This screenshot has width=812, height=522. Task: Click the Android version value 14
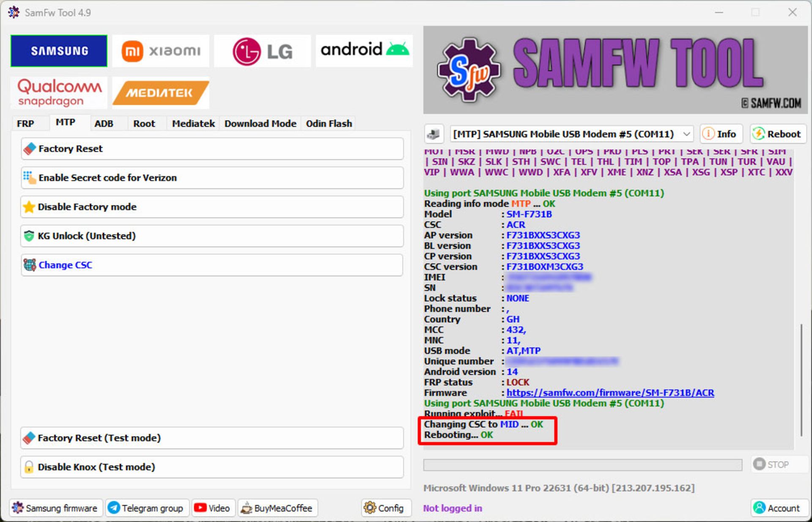pos(512,372)
